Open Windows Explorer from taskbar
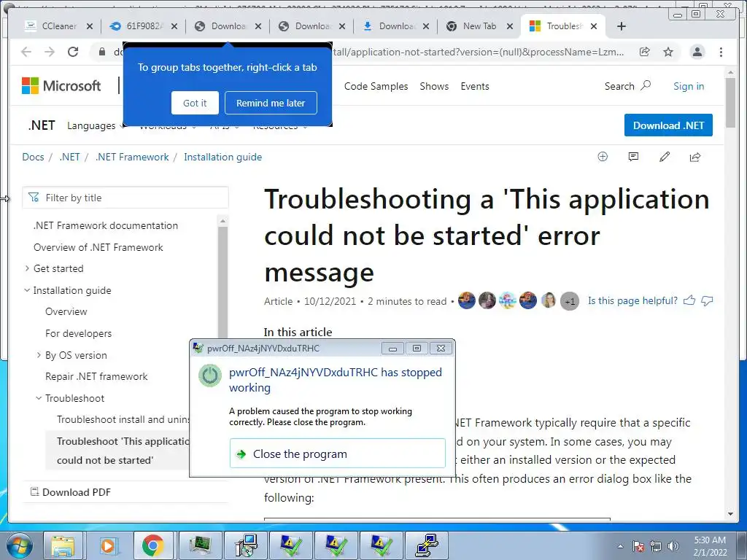This screenshot has height=560, width=747. 63,545
